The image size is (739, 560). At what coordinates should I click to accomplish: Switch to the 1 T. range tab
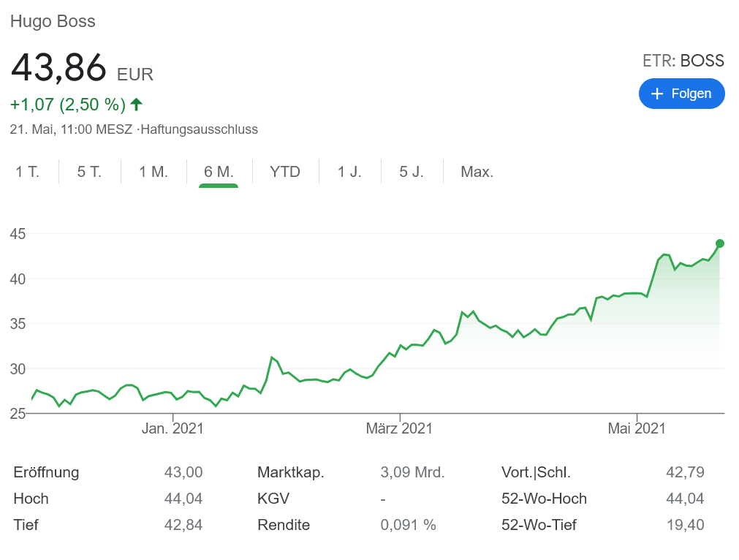point(27,172)
